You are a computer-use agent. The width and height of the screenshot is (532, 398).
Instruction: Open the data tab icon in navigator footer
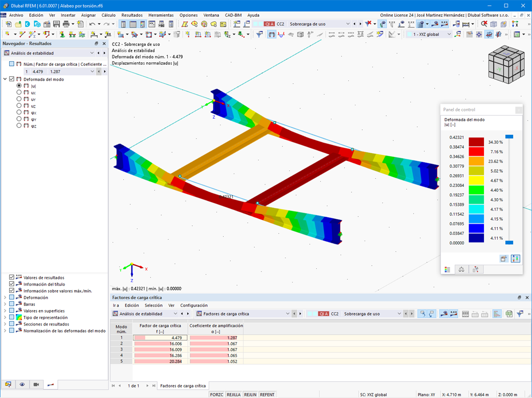[8, 384]
